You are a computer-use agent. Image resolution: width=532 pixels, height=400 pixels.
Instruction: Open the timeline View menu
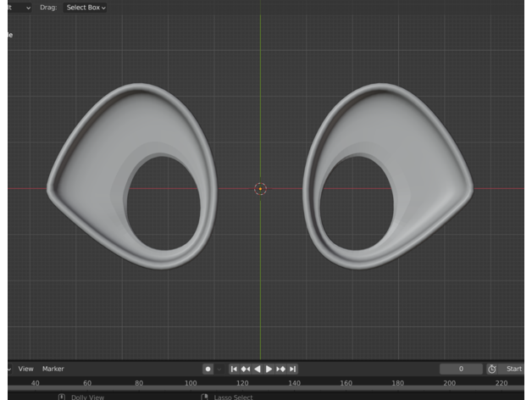tap(26, 369)
